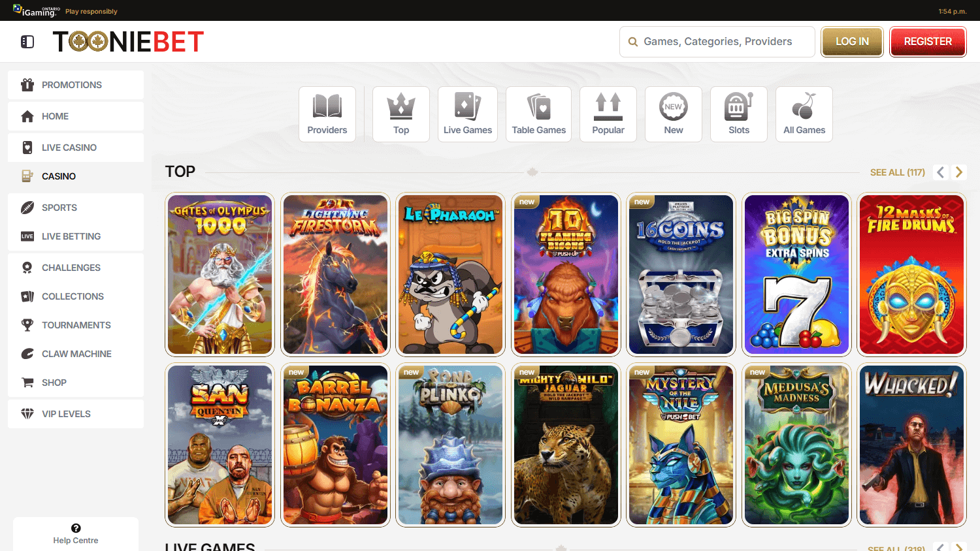Open Mighty Wild Jaguar game
This screenshot has width=980, height=551.
[566, 445]
